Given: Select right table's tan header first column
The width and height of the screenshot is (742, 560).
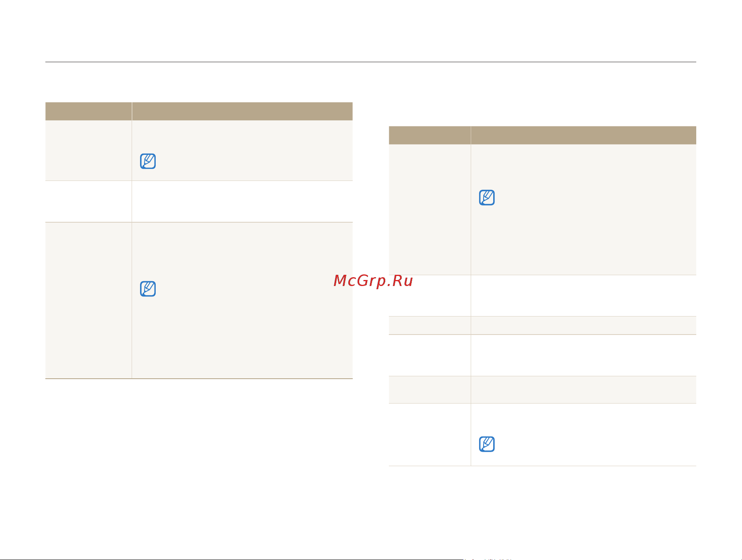Looking at the screenshot, I should (429, 135).
